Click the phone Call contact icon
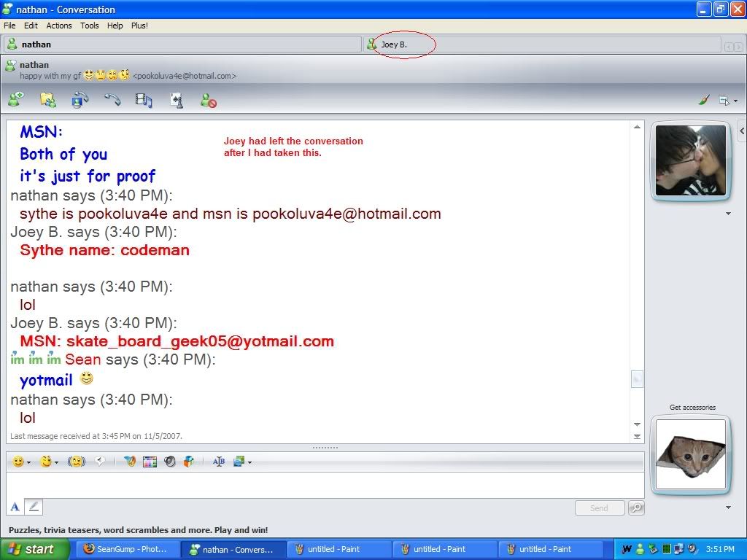The height and width of the screenshot is (560, 747). (113, 99)
